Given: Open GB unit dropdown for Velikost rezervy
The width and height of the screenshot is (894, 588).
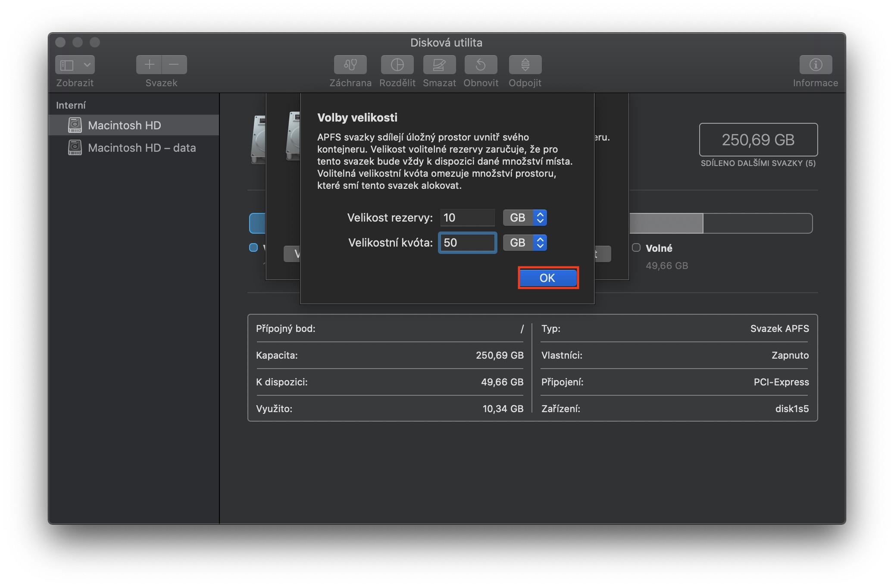Looking at the screenshot, I should 525,218.
